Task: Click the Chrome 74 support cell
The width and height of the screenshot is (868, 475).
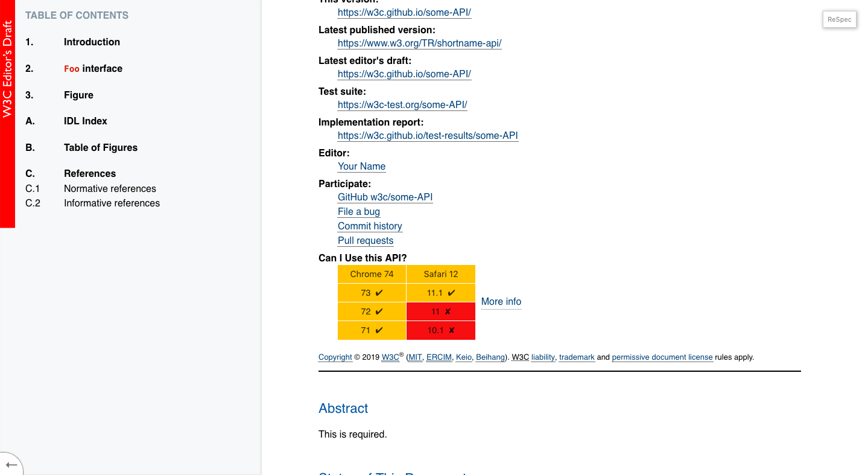Action: [x=372, y=274]
